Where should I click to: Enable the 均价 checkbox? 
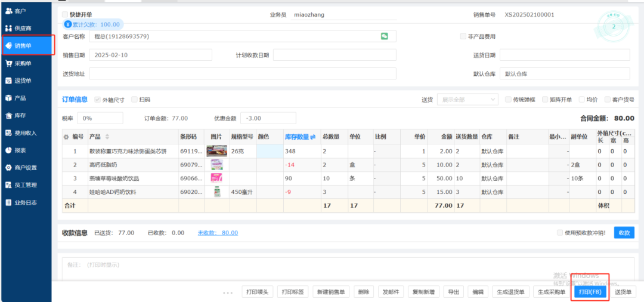click(x=581, y=100)
